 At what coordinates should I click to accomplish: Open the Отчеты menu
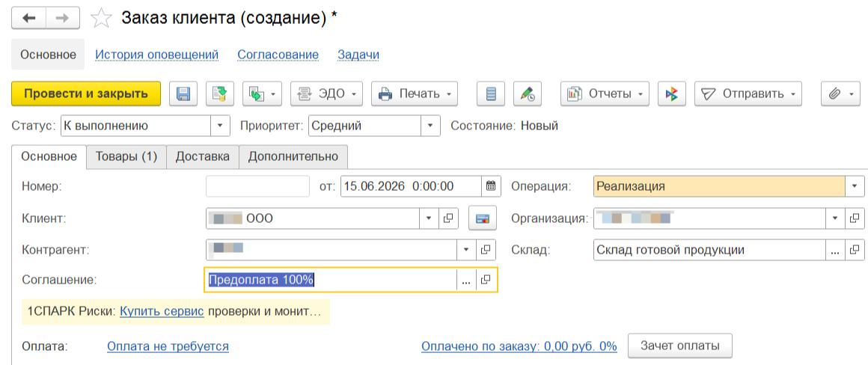605,94
